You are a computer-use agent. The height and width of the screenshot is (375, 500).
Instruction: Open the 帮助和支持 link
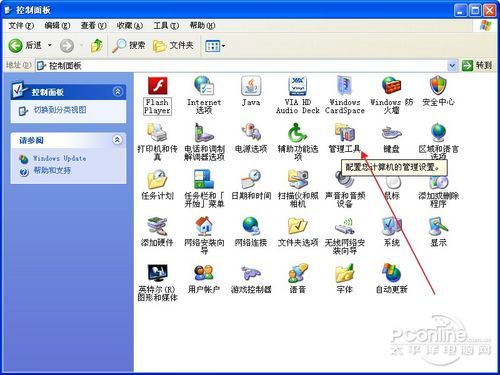pyautogui.click(x=52, y=170)
